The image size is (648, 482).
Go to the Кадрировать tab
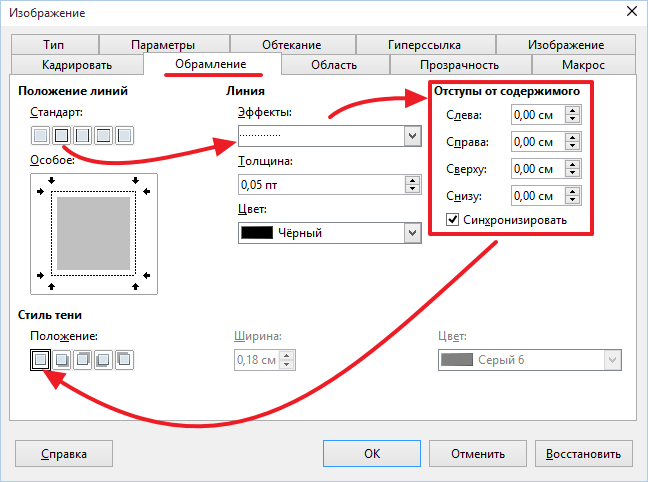tap(77, 65)
